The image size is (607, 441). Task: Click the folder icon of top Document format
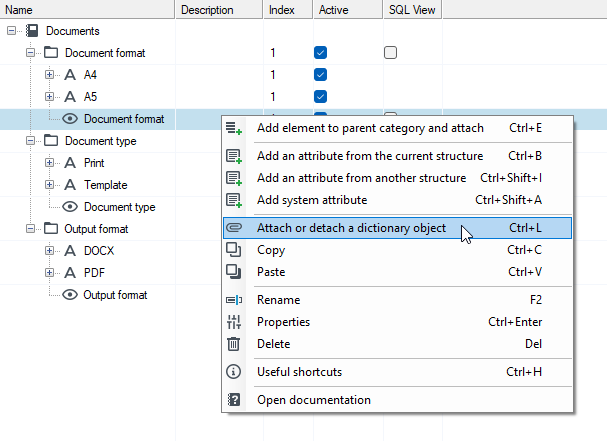51,53
